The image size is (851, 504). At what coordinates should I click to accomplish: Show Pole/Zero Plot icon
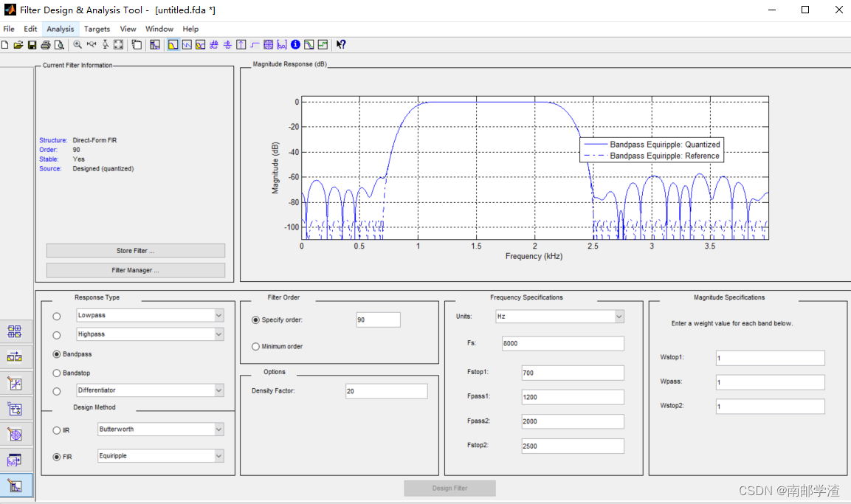(x=268, y=44)
